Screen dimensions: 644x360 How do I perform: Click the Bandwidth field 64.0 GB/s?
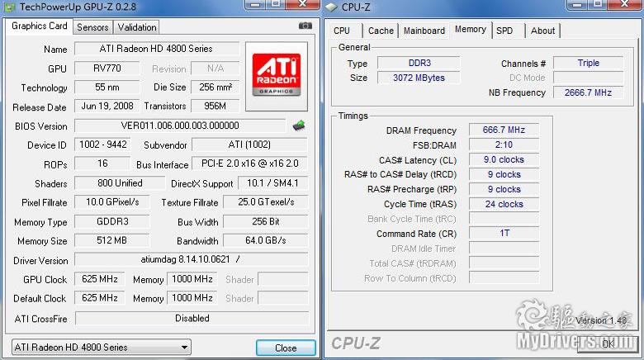pos(266,240)
